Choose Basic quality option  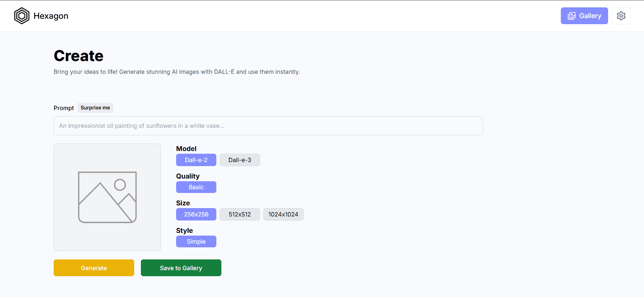[x=196, y=187]
